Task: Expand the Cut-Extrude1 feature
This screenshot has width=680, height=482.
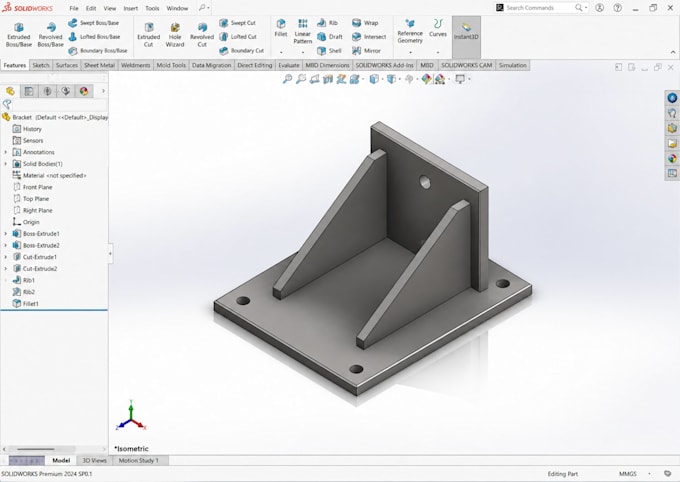Action: [x=6, y=257]
